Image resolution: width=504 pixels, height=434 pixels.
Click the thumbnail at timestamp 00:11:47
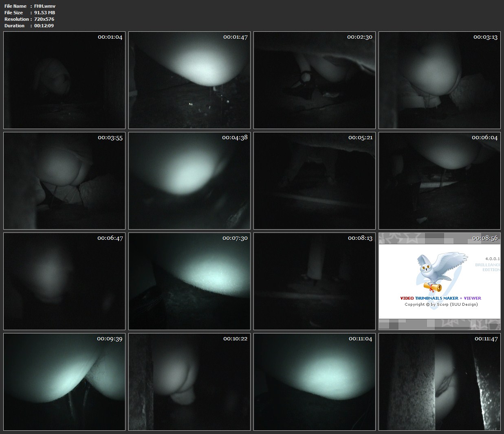coord(439,382)
